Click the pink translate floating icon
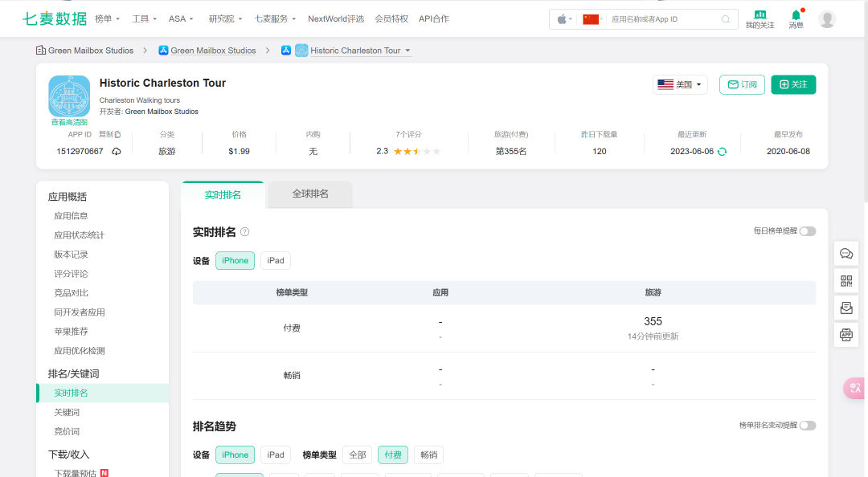Screen dimensions: 868x477 click(854, 388)
